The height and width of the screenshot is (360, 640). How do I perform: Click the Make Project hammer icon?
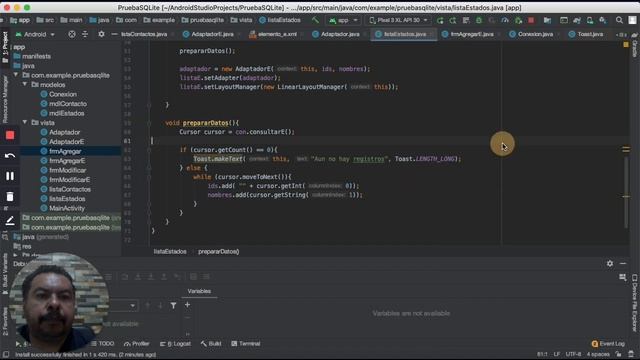315,20
